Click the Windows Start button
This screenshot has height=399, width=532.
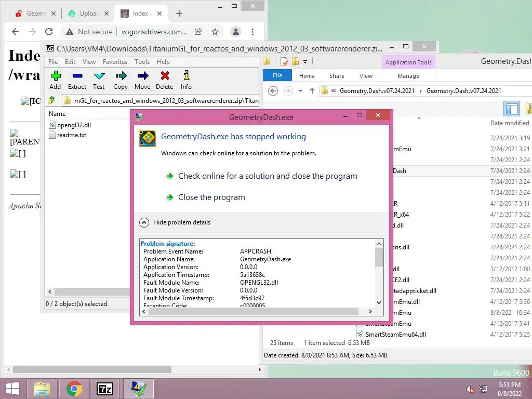[12, 389]
